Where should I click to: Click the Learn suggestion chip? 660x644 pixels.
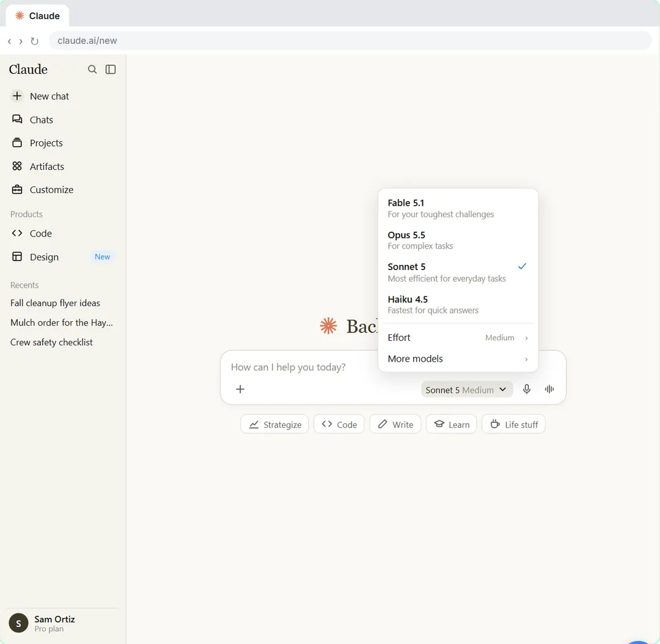pyautogui.click(x=451, y=424)
